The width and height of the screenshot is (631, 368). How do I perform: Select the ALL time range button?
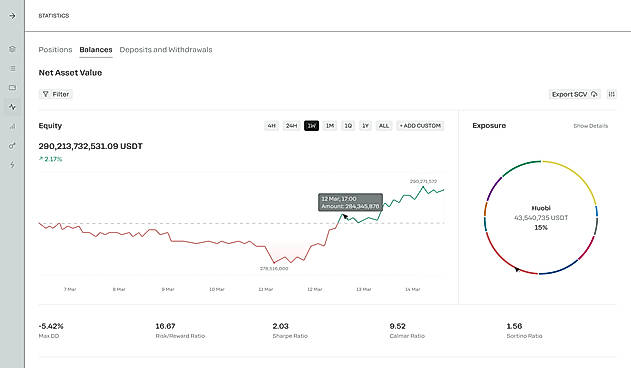coord(384,126)
